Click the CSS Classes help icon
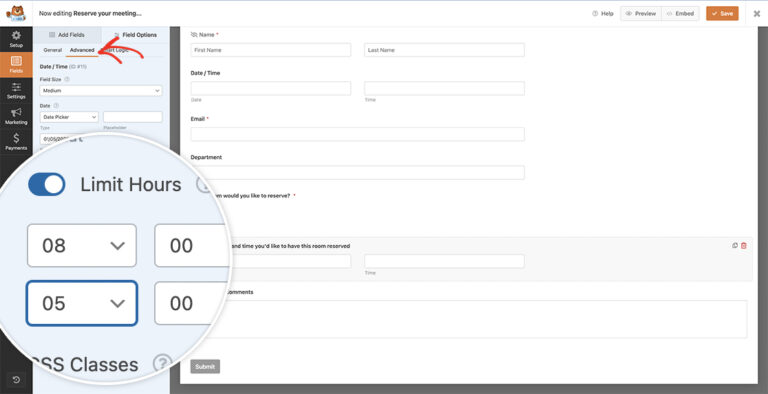 163,363
